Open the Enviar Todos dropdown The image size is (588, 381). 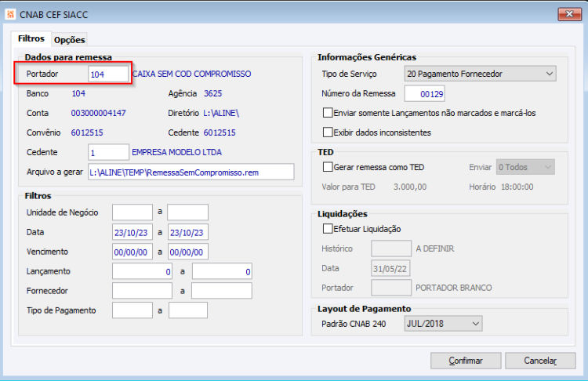[x=525, y=167]
